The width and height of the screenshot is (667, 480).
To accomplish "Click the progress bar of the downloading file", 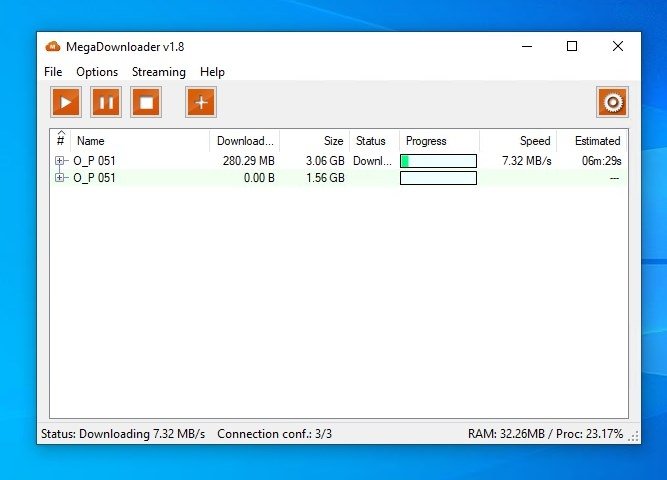I will point(438,161).
